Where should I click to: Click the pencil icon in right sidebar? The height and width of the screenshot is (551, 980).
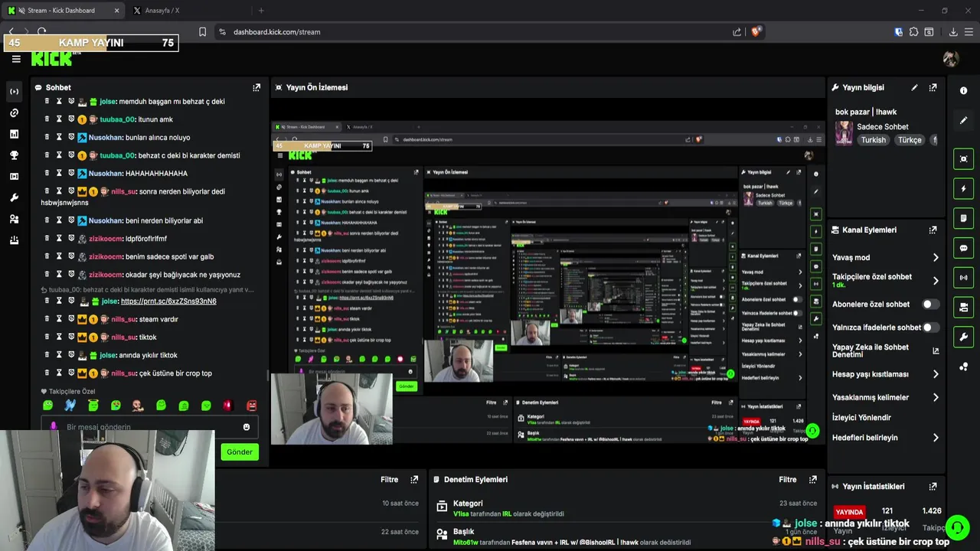(x=964, y=120)
